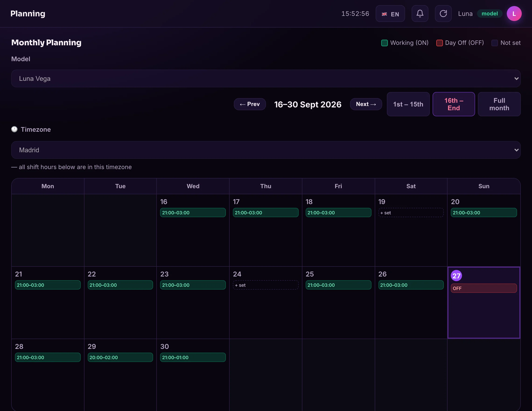Screen dimensions: 532x411
Task: Edit the 21:00–03:00 shift on day 25
Action: pos(338,285)
